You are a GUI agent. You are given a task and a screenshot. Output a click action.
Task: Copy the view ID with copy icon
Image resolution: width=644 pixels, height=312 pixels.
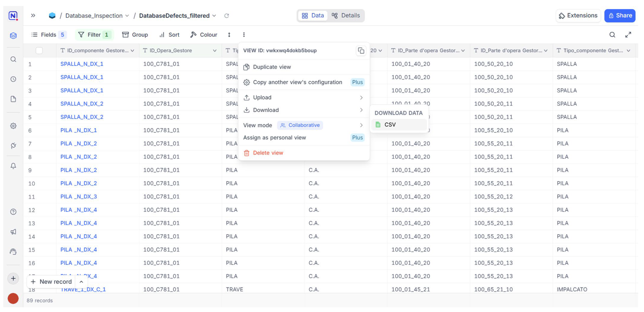(361, 51)
